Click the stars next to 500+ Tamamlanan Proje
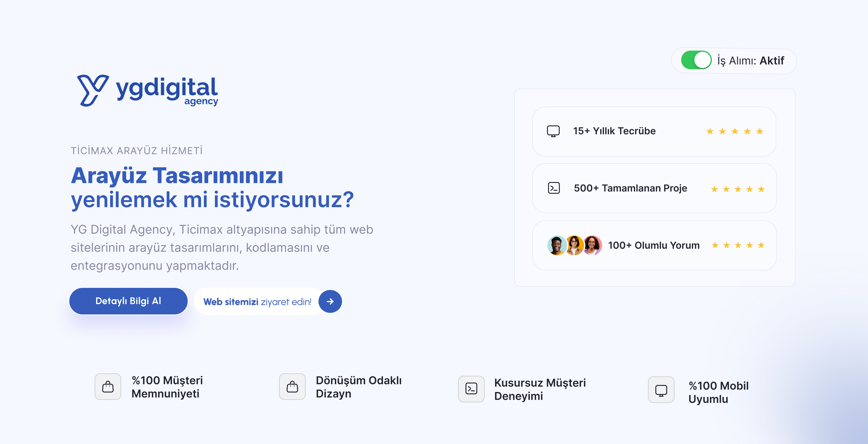868x444 pixels. (x=738, y=189)
